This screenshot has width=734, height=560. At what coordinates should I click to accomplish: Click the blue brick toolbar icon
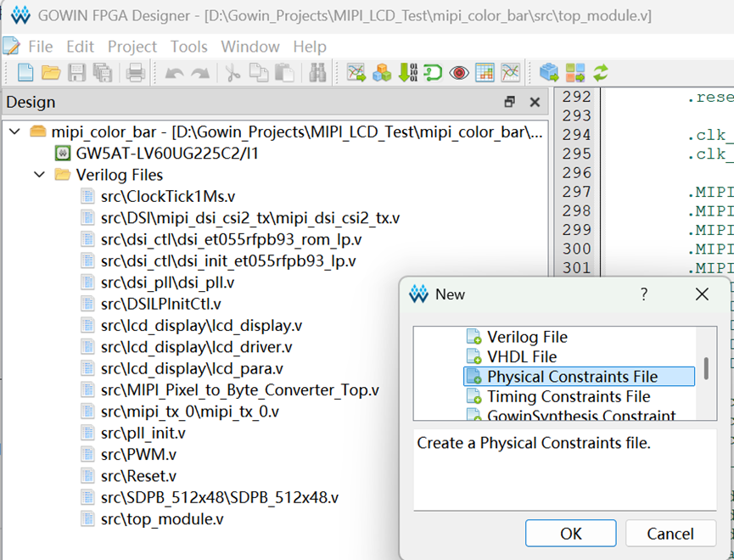point(549,73)
